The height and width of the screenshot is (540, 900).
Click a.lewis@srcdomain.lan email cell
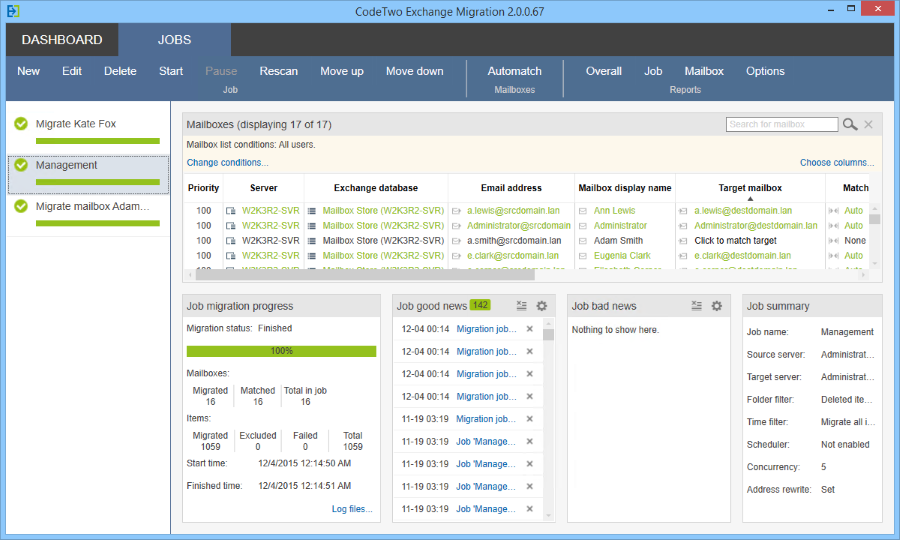click(513, 211)
